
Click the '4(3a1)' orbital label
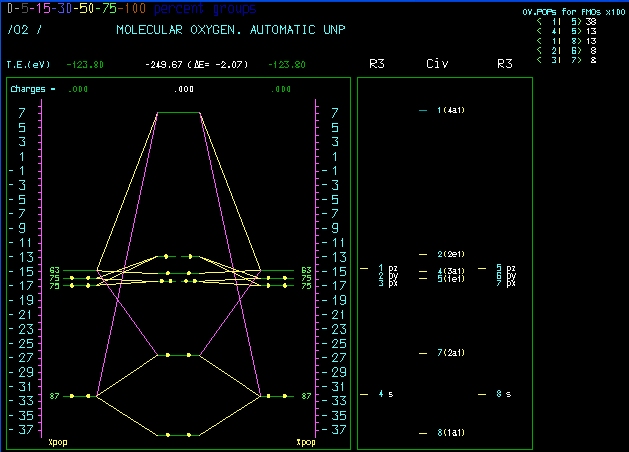coord(451,272)
